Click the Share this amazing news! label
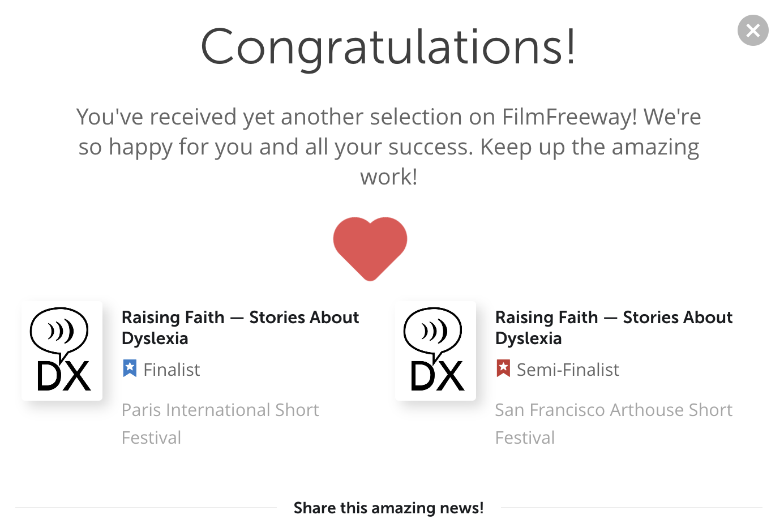 (388, 508)
